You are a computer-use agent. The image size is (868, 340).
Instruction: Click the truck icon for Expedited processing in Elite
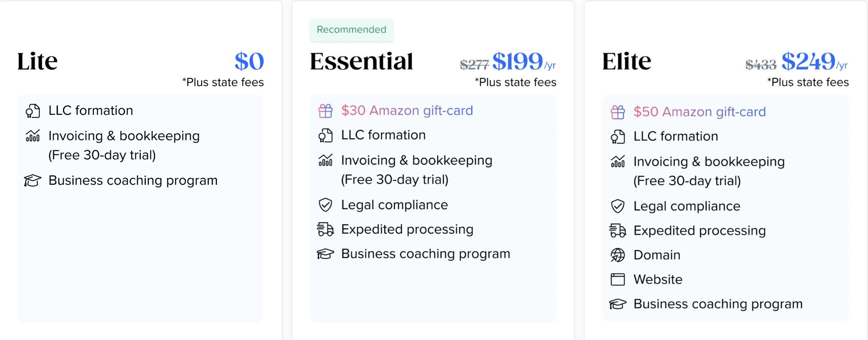point(618,231)
